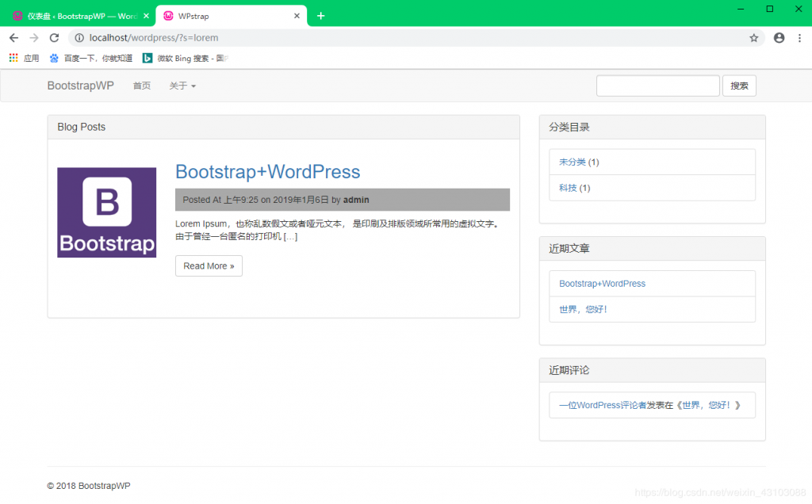Select the WPstrap browser tab

tap(232, 16)
